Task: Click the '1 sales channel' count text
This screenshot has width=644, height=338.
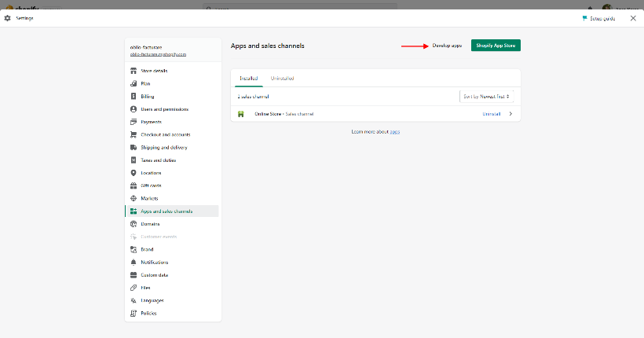Action: (253, 97)
